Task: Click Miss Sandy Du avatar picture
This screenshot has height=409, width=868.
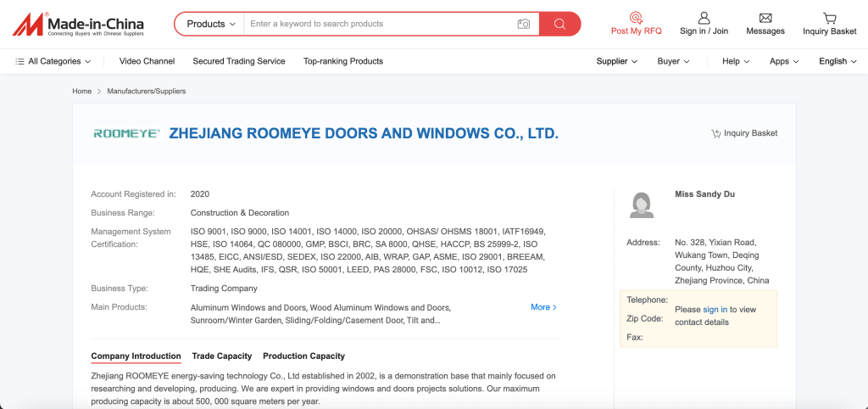Action: click(643, 204)
